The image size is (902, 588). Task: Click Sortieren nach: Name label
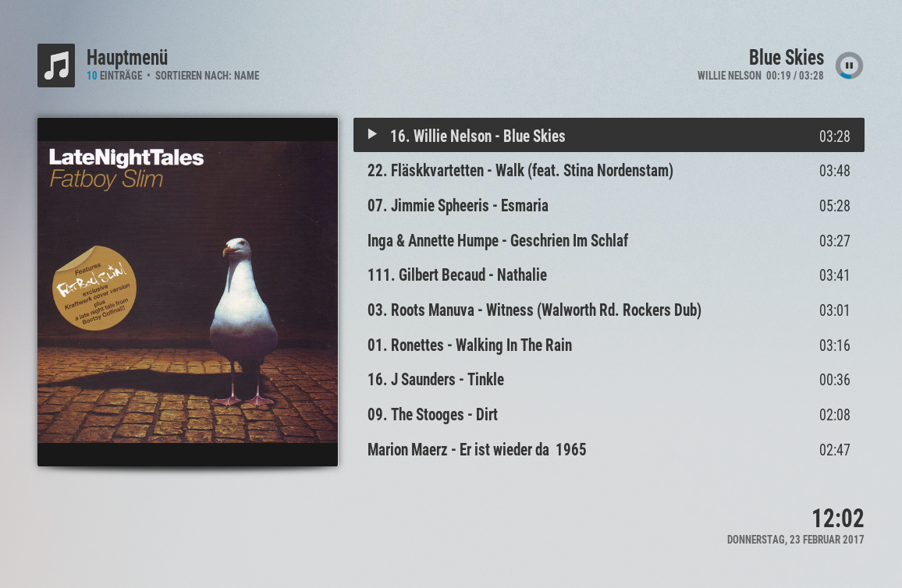[x=207, y=76]
